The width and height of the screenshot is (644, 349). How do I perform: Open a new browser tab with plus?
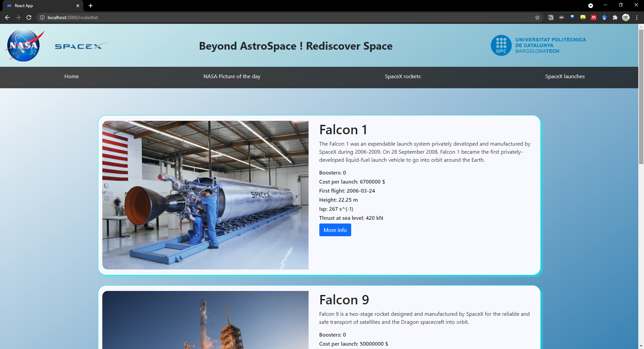pyautogui.click(x=91, y=6)
